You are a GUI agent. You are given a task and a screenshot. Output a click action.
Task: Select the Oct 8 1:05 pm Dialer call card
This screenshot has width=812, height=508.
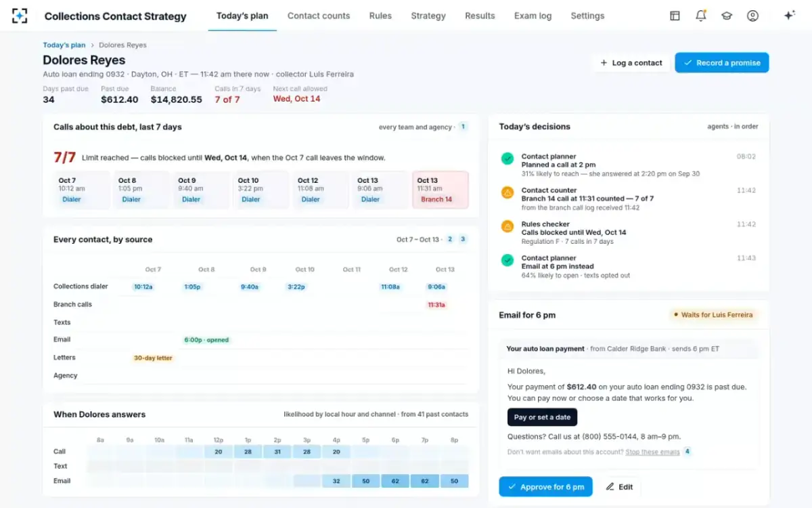pyautogui.click(x=141, y=190)
